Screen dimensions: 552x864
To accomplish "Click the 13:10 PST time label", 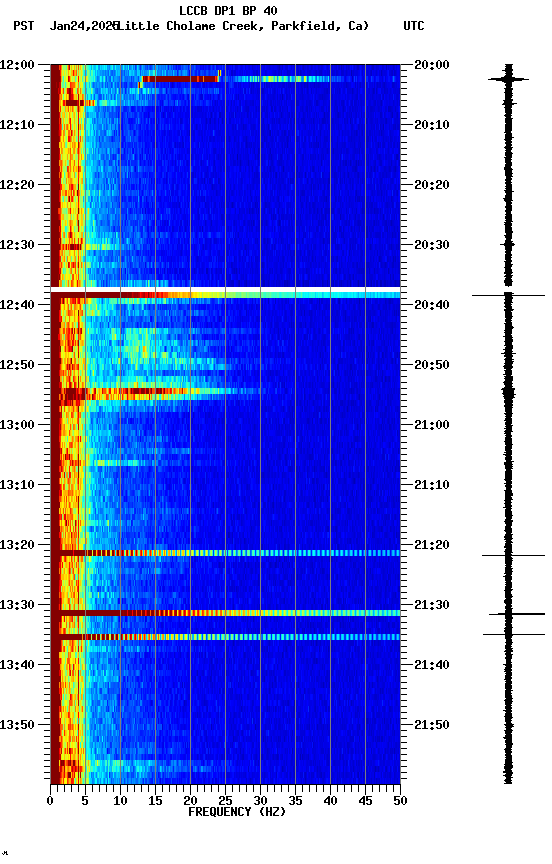I will pyautogui.click(x=17, y=485).
